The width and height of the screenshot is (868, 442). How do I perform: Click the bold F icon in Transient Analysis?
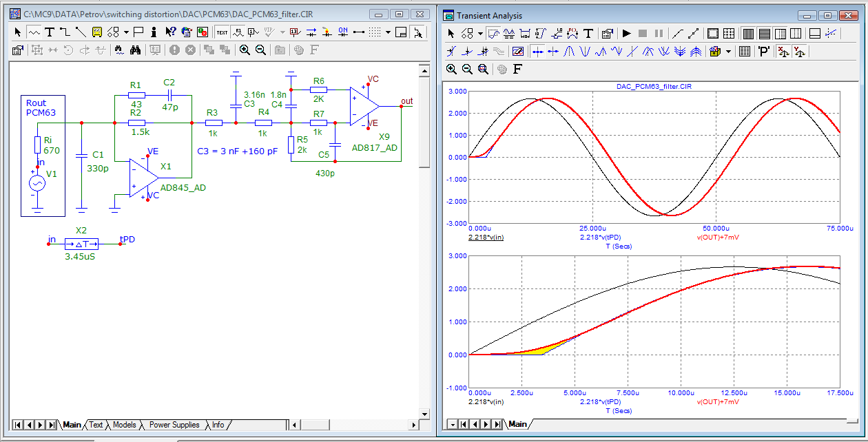[517, 69]
